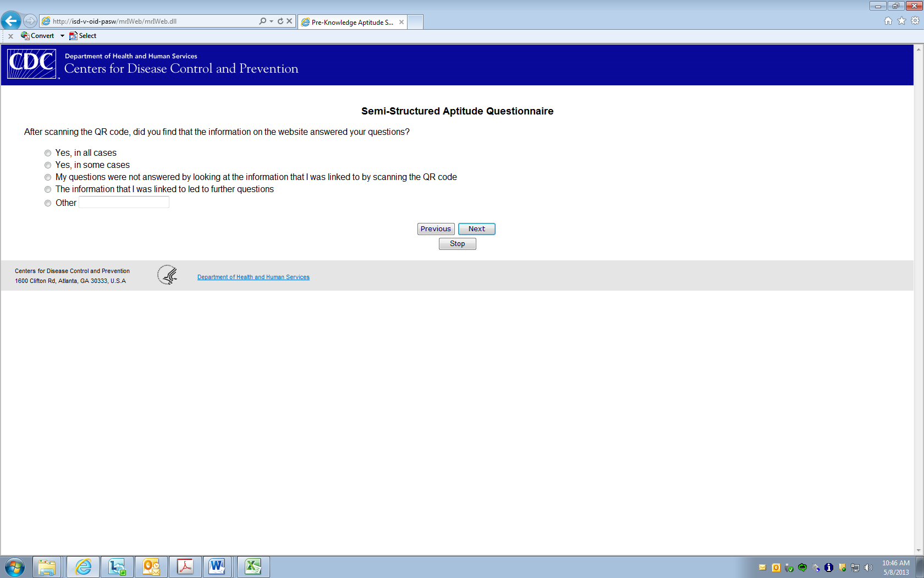The image size is (924, 578).
Task: Select the Other radio button
Action: [48, 203]
